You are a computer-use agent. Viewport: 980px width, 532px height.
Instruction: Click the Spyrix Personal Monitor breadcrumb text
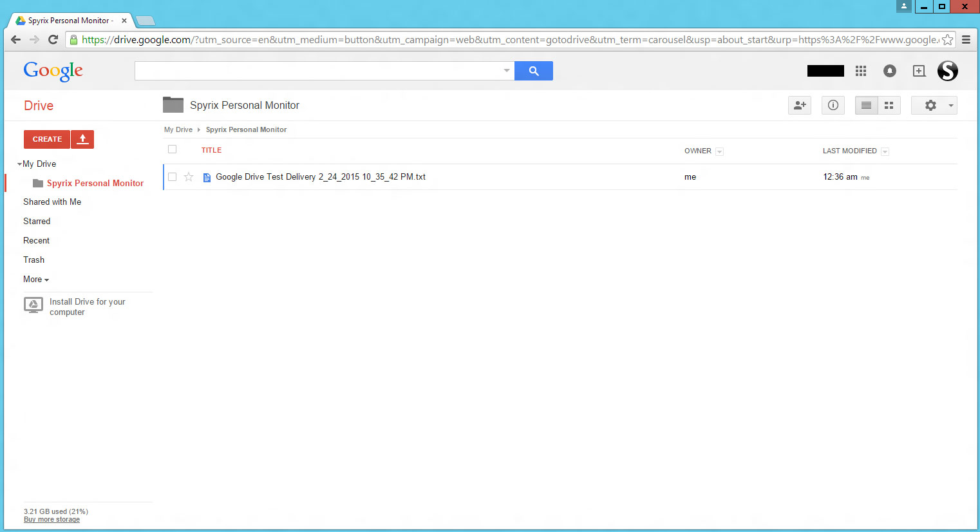point(246,129)
